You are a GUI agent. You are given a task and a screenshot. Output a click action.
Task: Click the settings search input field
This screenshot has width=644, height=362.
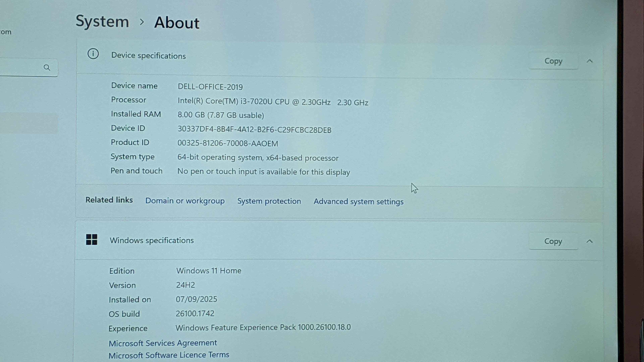[x=29, y=67]
